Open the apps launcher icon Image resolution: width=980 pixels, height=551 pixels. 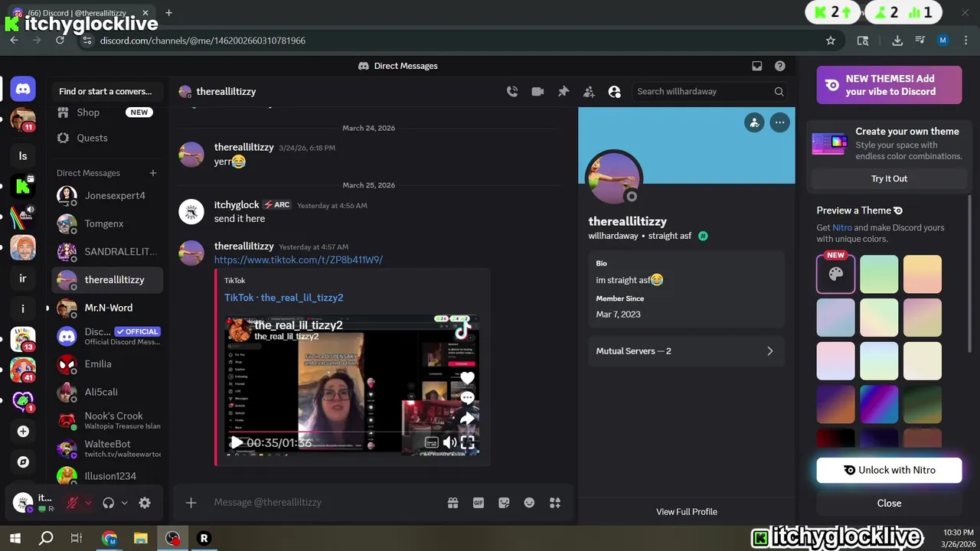point(555,503)
